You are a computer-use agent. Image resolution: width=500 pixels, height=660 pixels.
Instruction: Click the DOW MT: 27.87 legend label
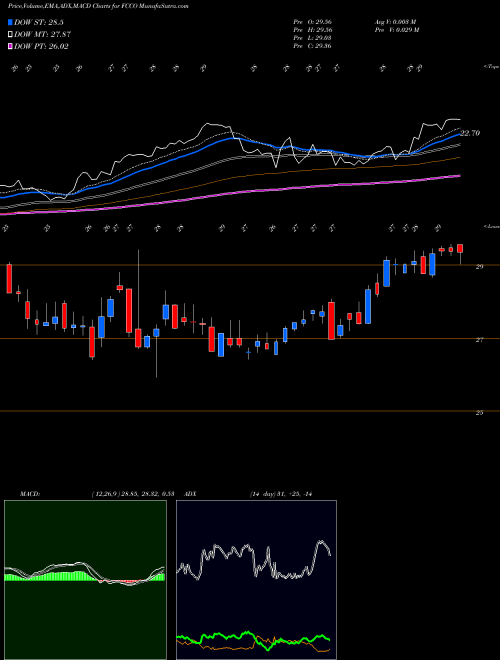[42, 35]
